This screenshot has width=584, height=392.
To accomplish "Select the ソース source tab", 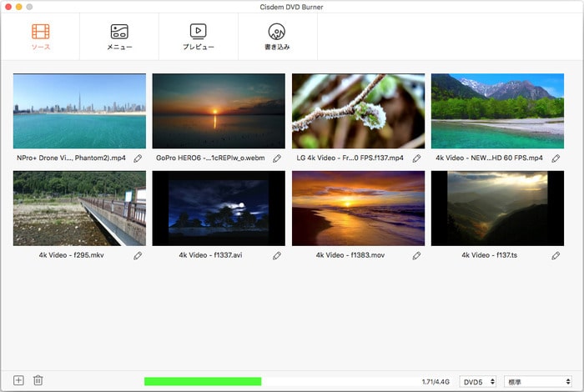I will [40, 38].
